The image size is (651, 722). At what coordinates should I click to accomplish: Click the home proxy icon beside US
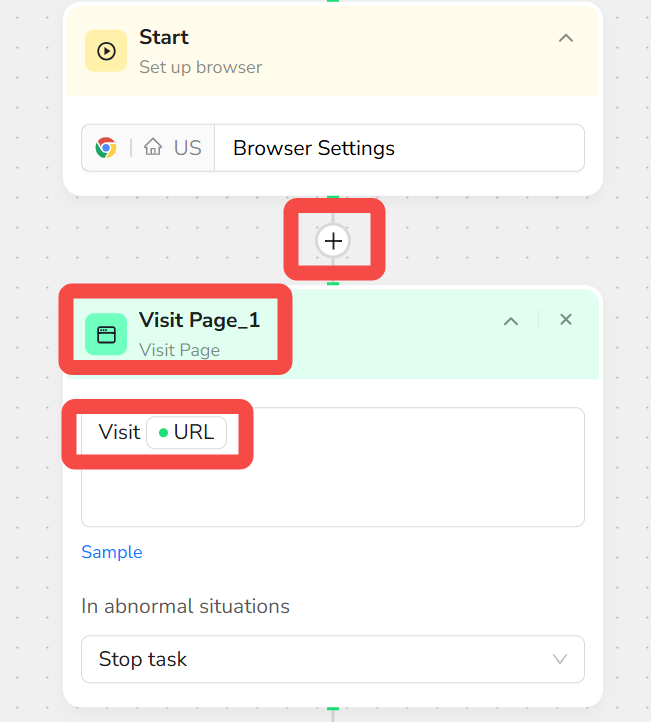[x=153, y=147]
